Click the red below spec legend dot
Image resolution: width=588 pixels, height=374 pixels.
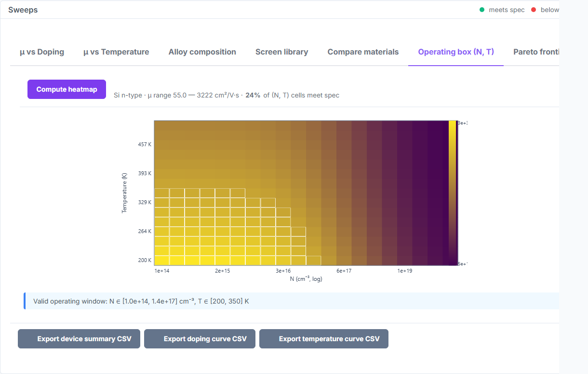pos(534,10)
